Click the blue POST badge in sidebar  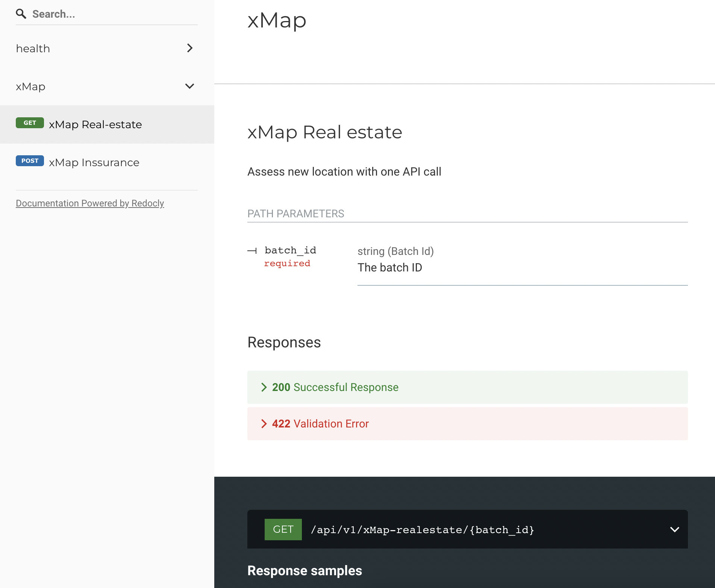30,161
